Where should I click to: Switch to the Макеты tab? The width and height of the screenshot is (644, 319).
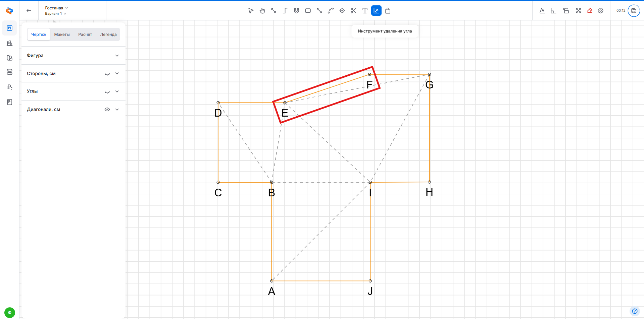click(62, 35)
